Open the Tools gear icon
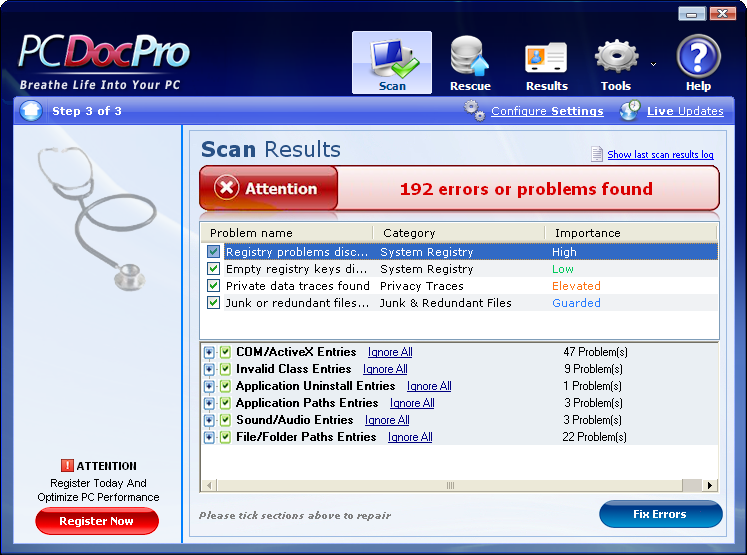This screenshot has height=555, width=747. click(616, 57)
